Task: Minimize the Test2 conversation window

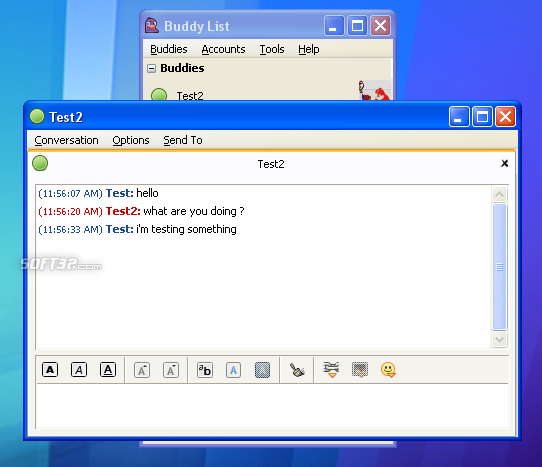Action: tap(459, 116)
